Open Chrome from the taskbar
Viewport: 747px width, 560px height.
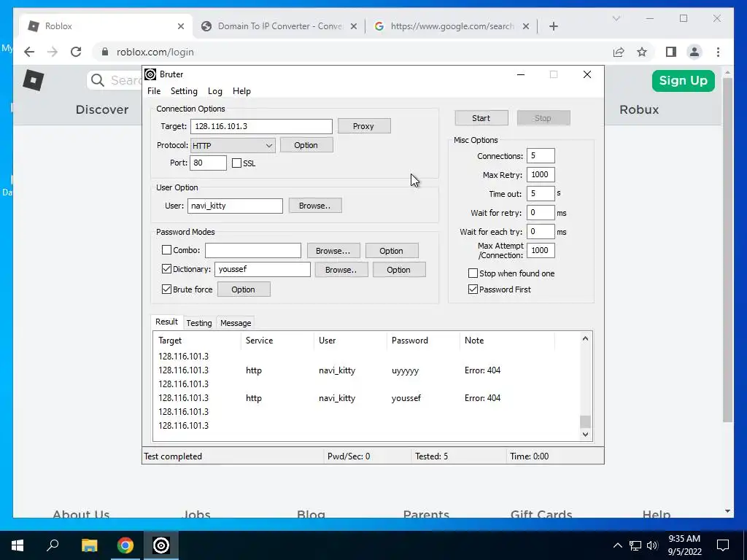125,545
